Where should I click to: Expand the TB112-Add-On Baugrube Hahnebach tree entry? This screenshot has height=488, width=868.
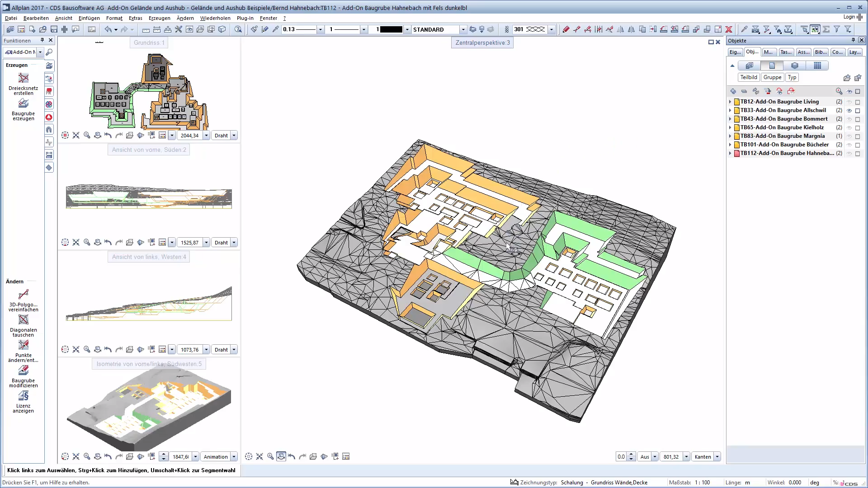(731, 153)
